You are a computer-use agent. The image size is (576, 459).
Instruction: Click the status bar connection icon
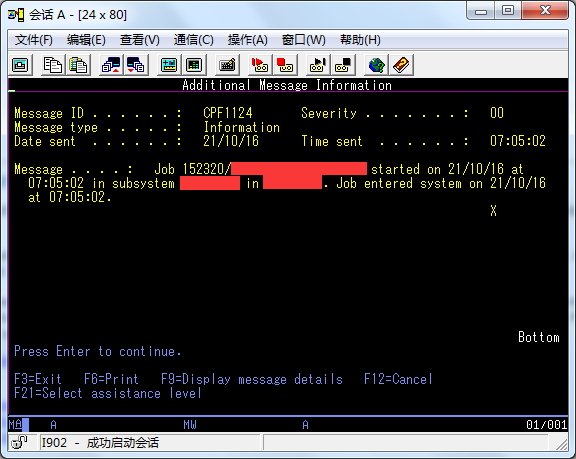[x=19, y=442]
